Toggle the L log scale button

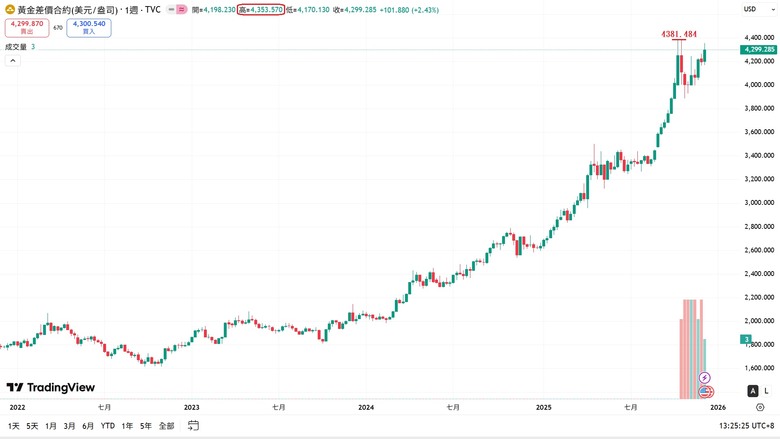tap(766, 391)
